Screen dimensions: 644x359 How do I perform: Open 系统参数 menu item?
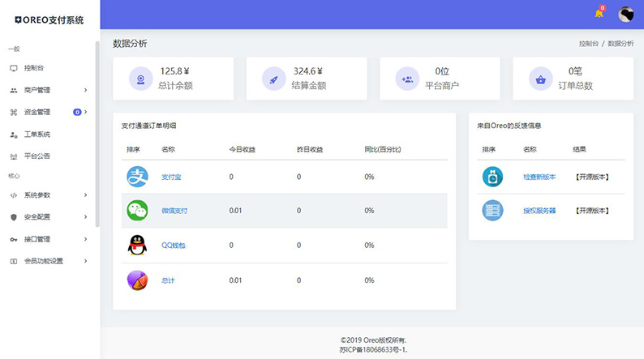point(37,195)
